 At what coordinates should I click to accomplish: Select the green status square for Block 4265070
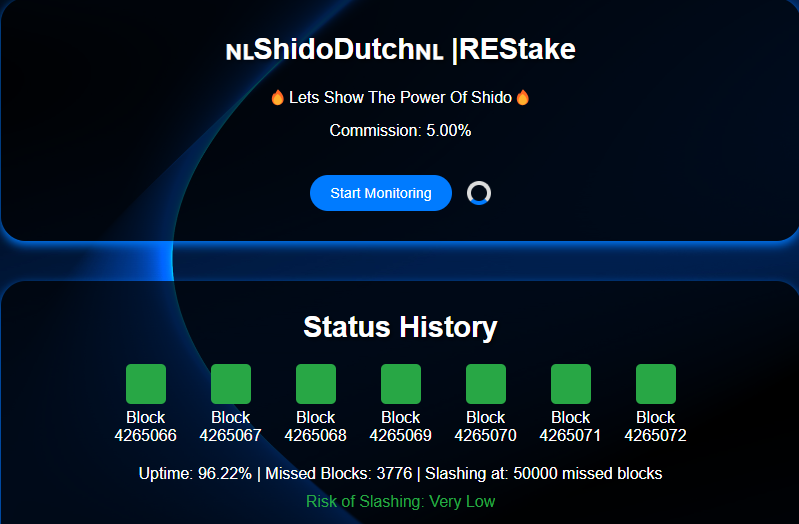(x=486, y=384)
